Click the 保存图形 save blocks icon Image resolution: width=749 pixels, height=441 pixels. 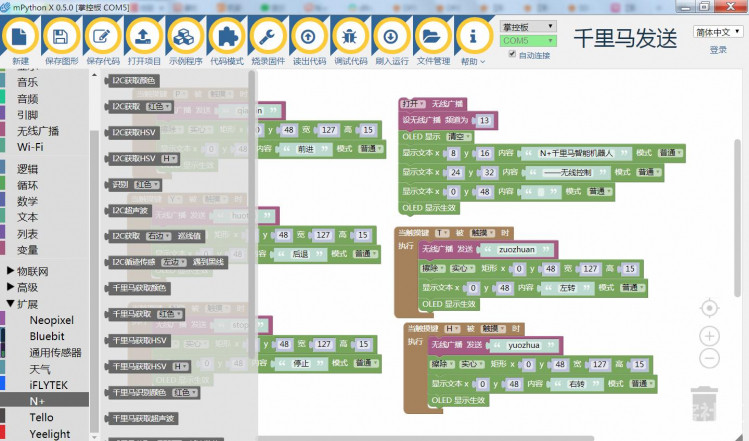tap(61, 37)
